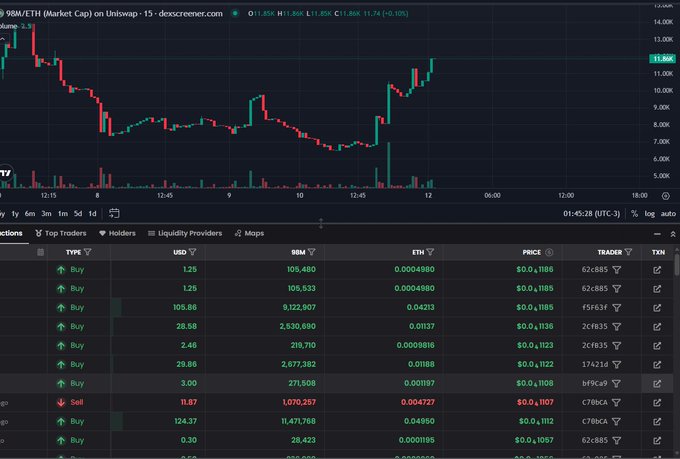This screenshot has width=680, height=459.
Task: Click the 0.04950 ETH value cell
Action: (419, 421)
